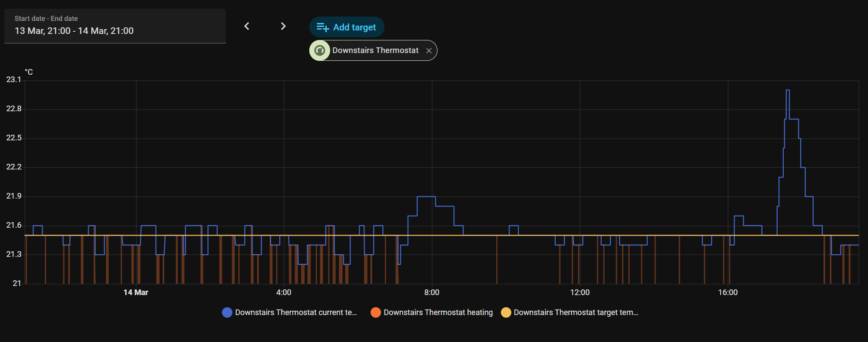Go to previous date range arrow
Image resolution: width=868 pixels, height=342 pixels.
pos(247,27)
